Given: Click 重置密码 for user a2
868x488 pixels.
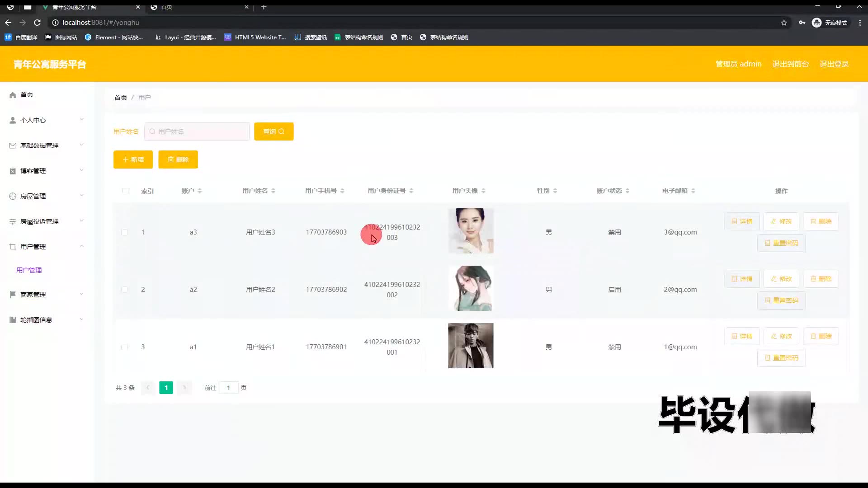Looking at the screenshot, I should point(781,300).
